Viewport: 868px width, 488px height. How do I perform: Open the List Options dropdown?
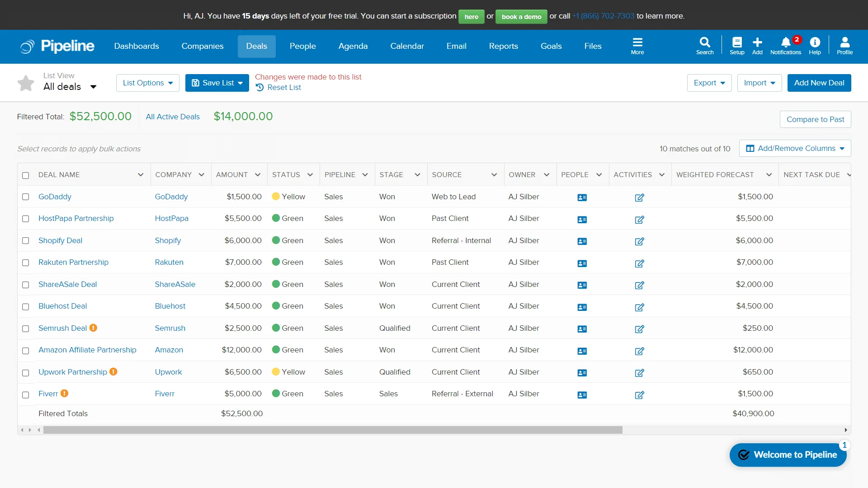(x=148, y=83)
